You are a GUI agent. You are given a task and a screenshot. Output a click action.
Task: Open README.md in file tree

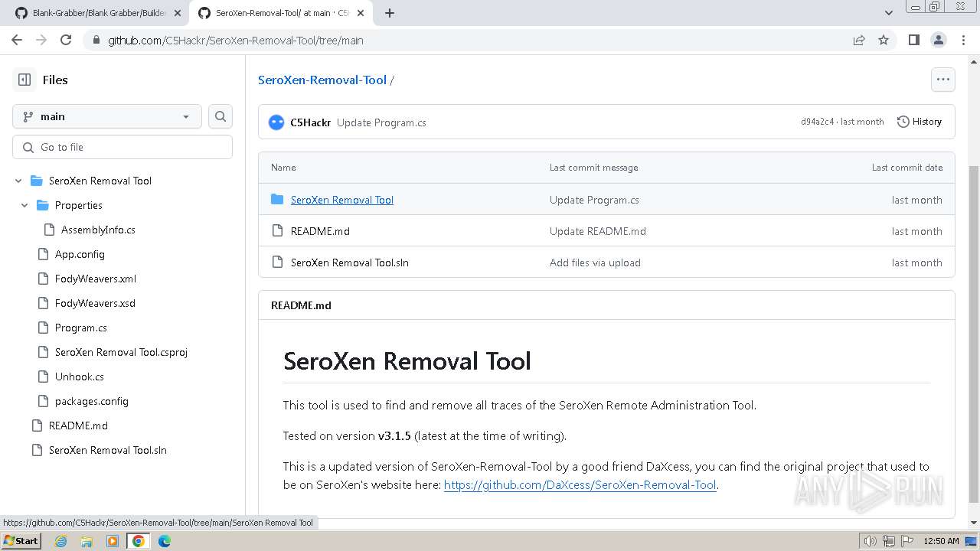[x=78, y=425]
